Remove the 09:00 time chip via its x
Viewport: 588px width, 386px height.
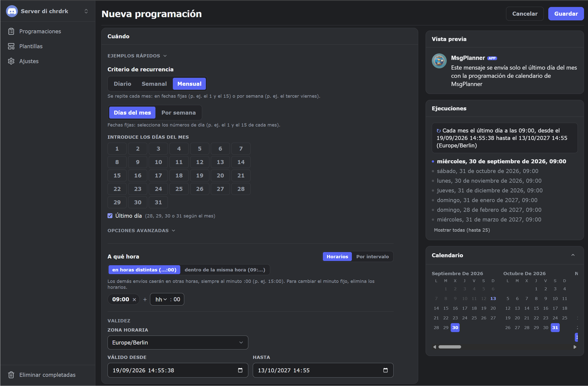[134, 300]
